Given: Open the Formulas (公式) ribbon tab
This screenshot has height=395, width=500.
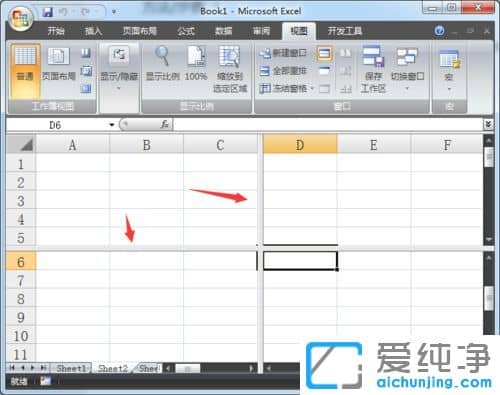Looking at the screenshot, I should coord(186,31).
